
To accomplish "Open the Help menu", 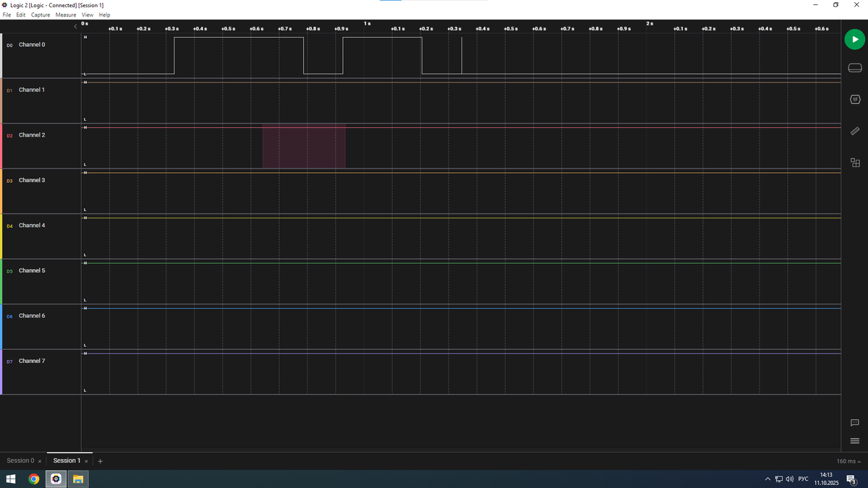I will (x=105, y=14).
